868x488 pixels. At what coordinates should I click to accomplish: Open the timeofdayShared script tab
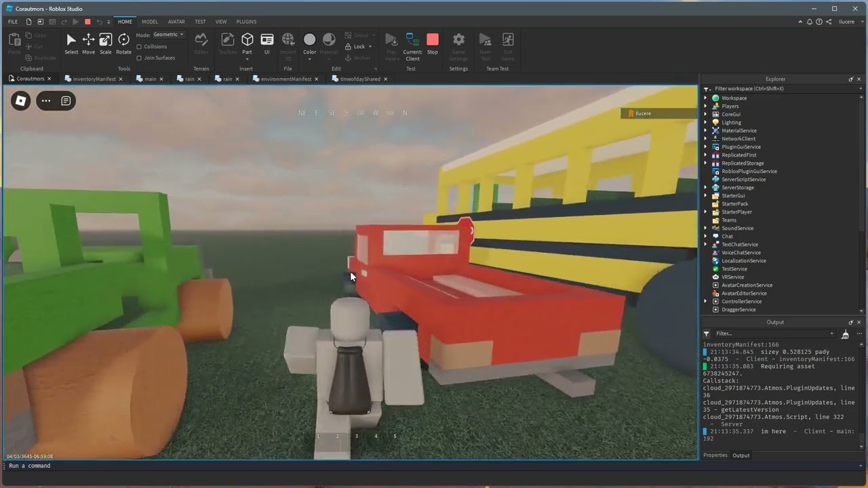(359, 79)
